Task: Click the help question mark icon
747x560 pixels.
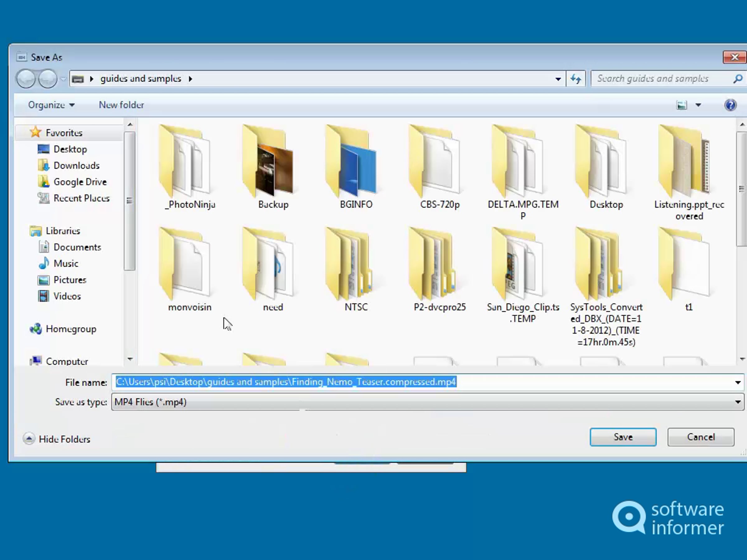Action: tap(730, 105)
